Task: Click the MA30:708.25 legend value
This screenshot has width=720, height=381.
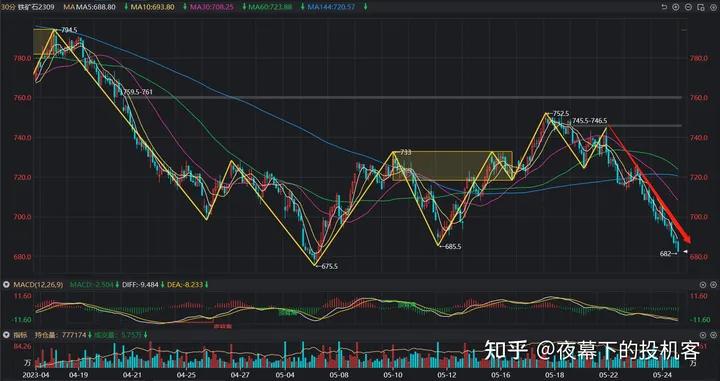Action: pos(212,7)
